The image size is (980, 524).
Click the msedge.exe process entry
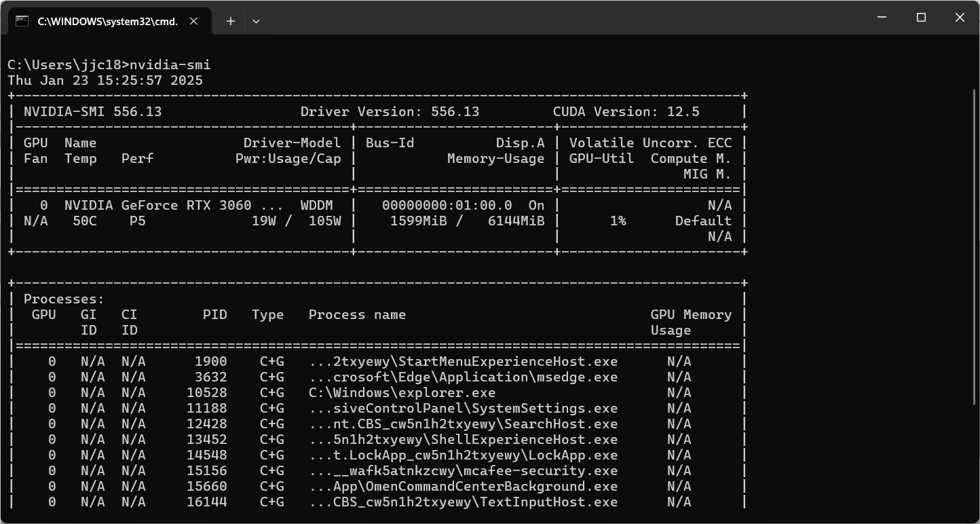tap(463, 377)
